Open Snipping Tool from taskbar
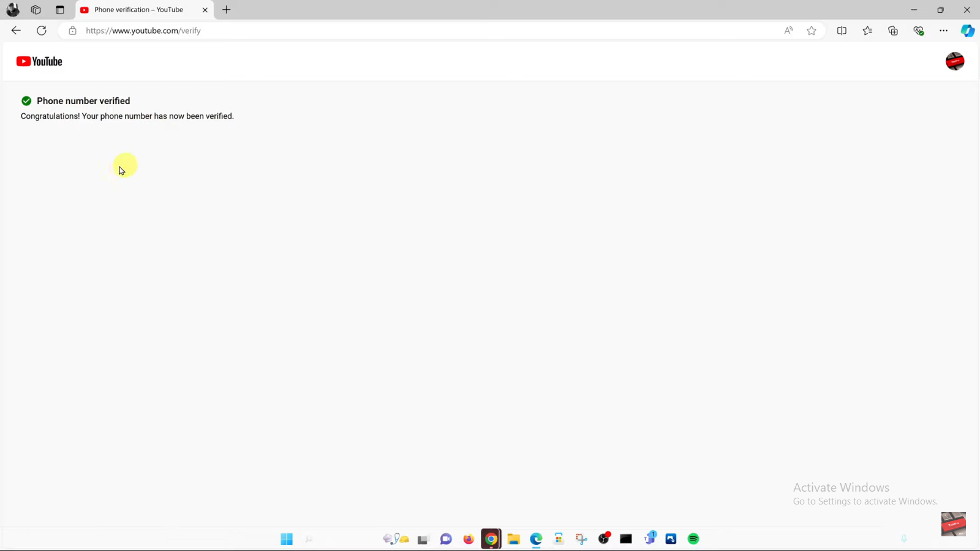Image resolution: width=980 pixels, height=551 pixels. (x=581, y=539)
